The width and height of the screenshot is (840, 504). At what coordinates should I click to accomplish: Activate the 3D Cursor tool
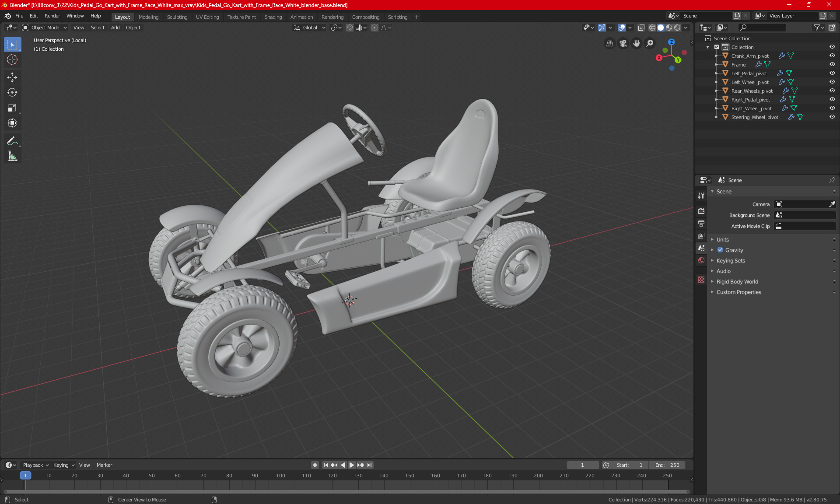pos(12,60)
